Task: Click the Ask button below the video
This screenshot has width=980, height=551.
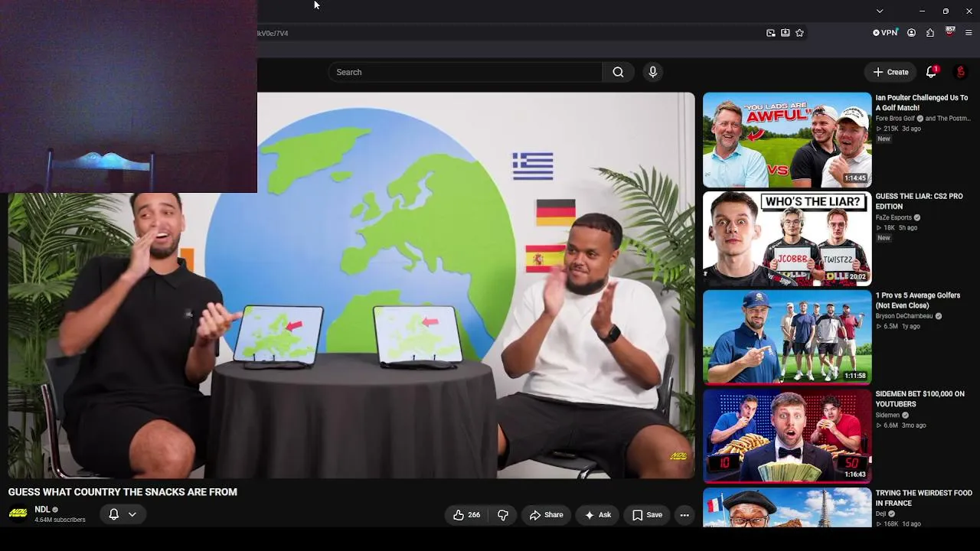Action: tap(597, 515)
